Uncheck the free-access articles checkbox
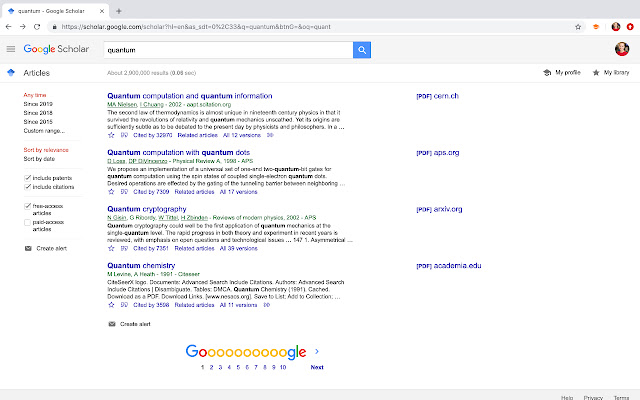Viewport: 640px width, 400px height. click(27, 206)
